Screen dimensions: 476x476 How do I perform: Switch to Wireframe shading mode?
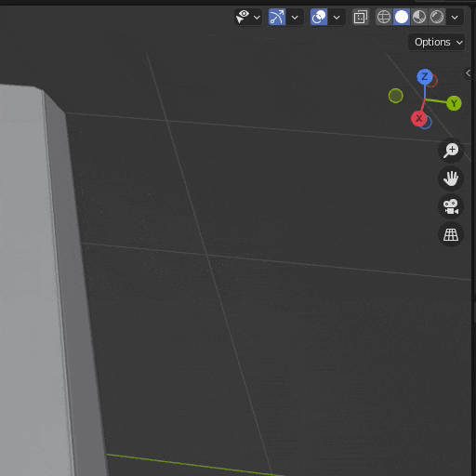[x=384, y=17]
